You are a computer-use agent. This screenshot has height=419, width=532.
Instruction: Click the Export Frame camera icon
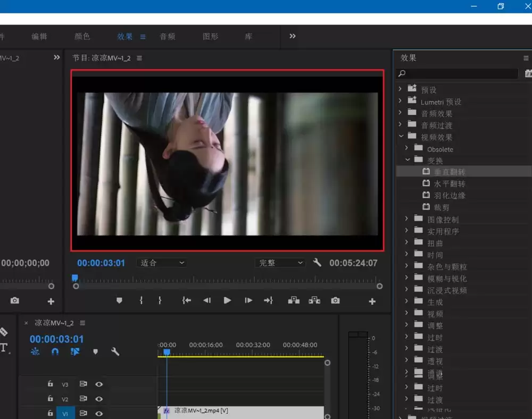point(335,300)
